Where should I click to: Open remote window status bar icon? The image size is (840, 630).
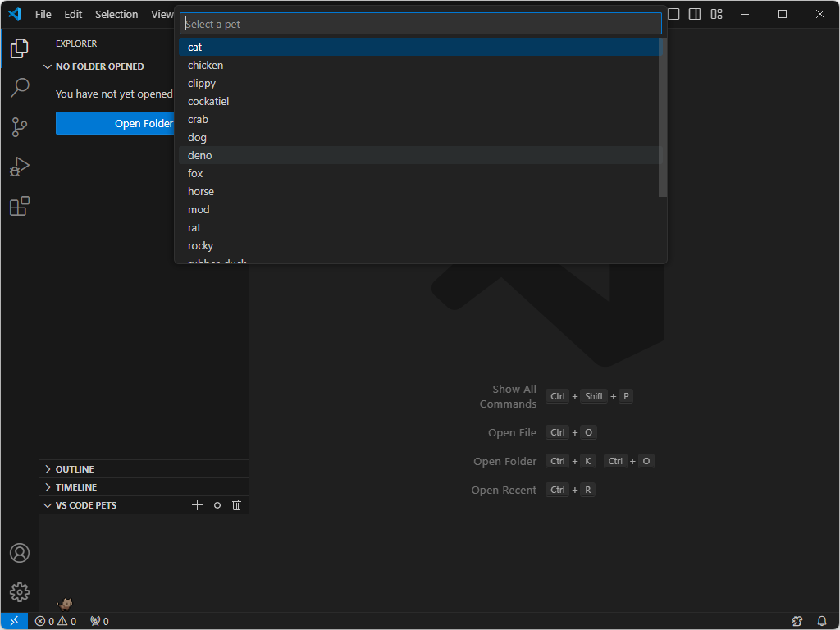click(x=15, y=621)
